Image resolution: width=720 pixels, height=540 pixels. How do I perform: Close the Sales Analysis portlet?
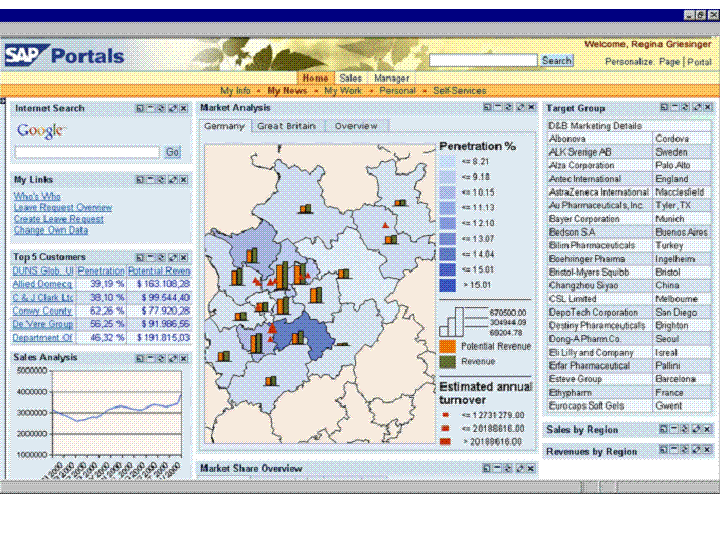(x=183, y=358)
